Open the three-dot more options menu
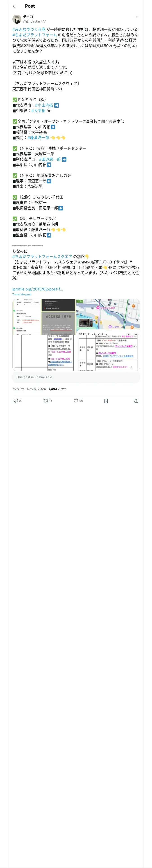Screen dimensions: 152x868 tap(137, 17)
